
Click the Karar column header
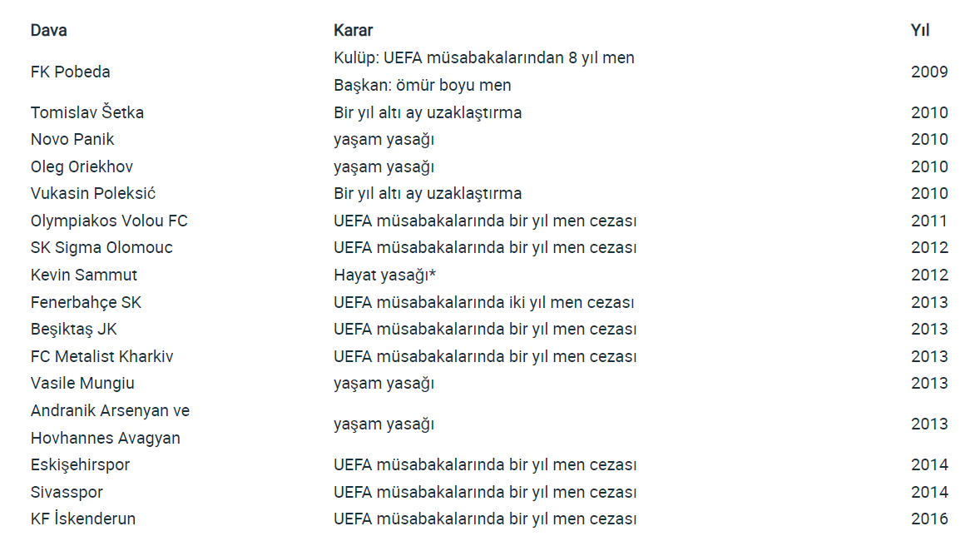coord(353,31)
